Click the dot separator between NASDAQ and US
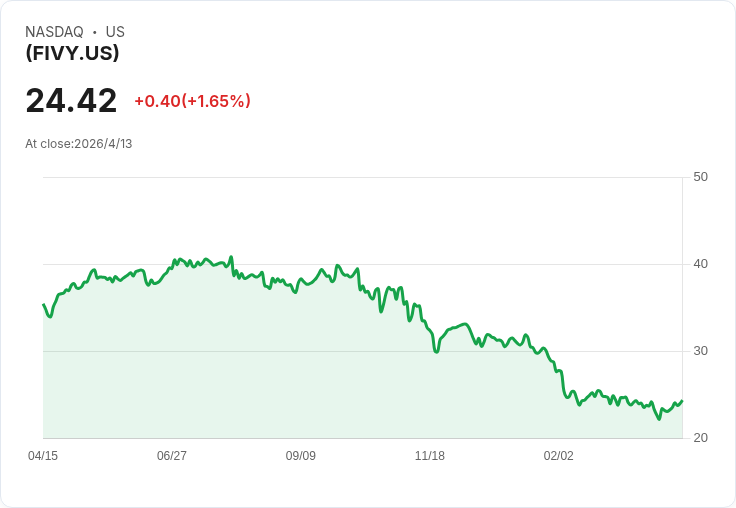The image size is (736, 508). [x=95, y=32]
